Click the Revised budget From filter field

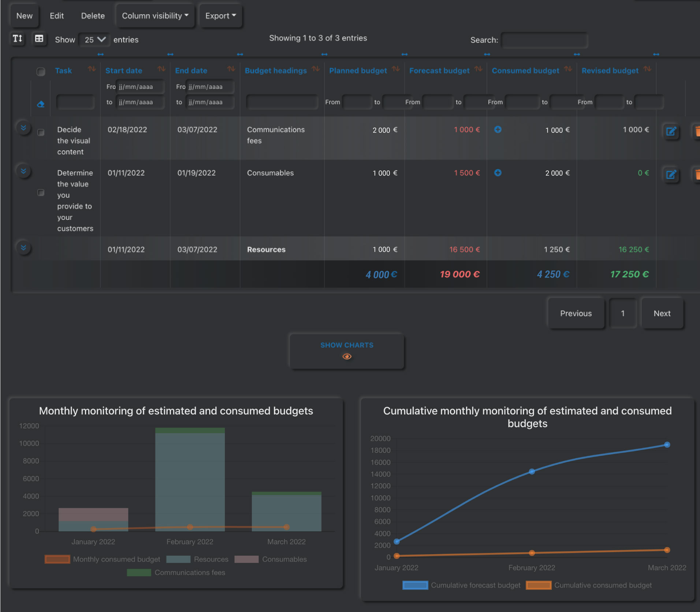click(609, 102)
